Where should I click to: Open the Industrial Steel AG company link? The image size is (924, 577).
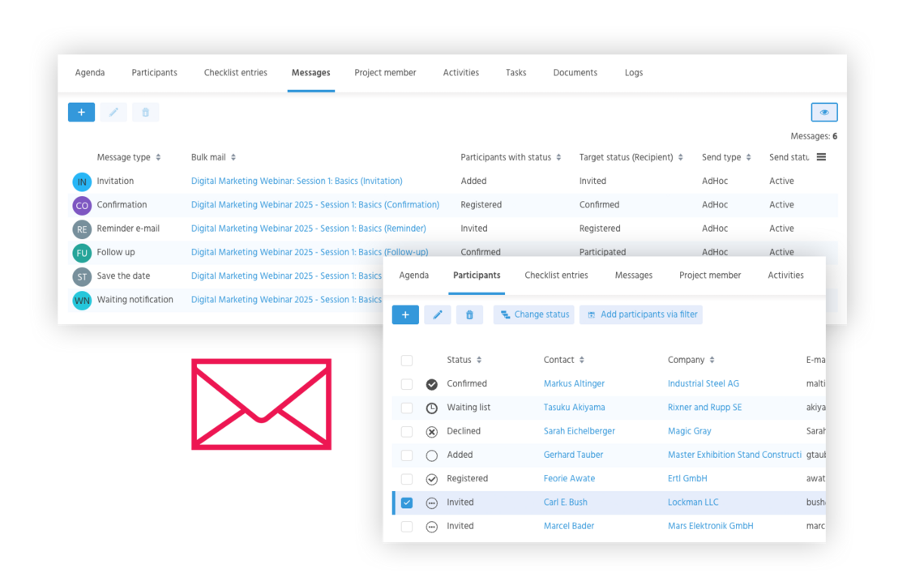tap(703, 384)
